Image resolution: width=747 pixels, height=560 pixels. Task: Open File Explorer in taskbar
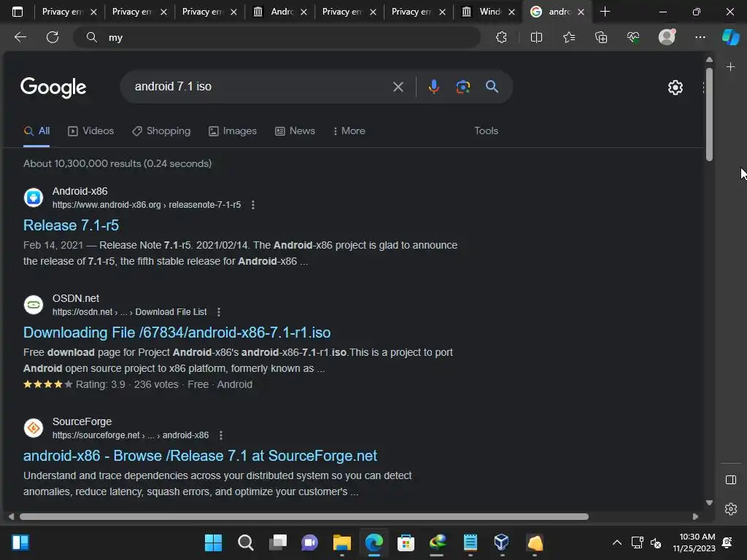point(342,542)
